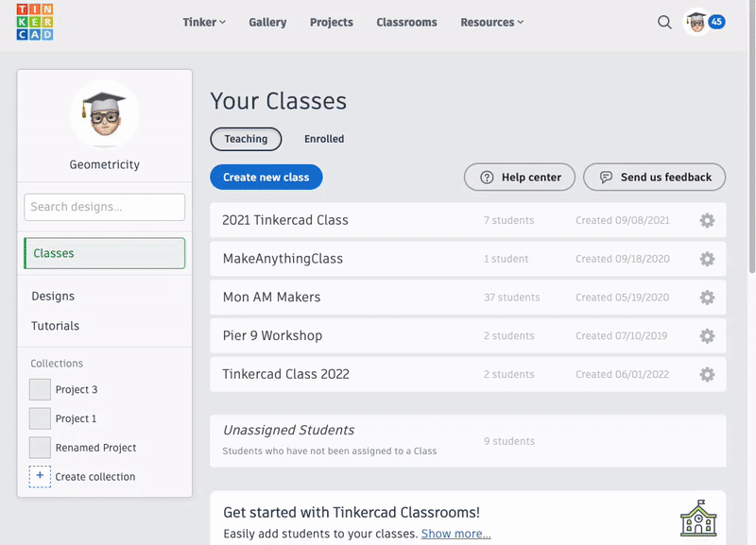756x545 pixels.
Task: Open Project 3 collection thumbnail
Action: pyautogui.click(x=40, y=389)
